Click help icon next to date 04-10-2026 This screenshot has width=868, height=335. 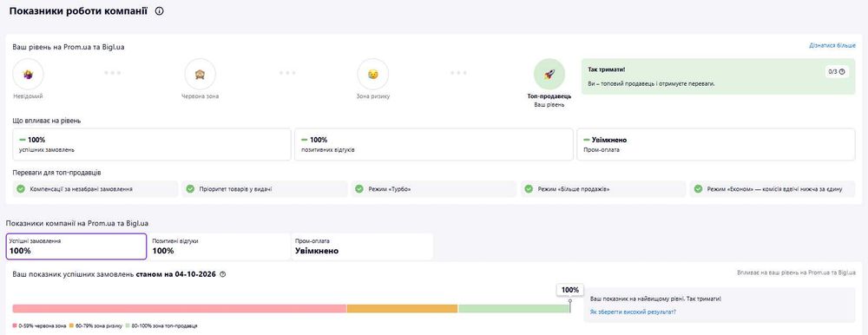tap(222, 274)
